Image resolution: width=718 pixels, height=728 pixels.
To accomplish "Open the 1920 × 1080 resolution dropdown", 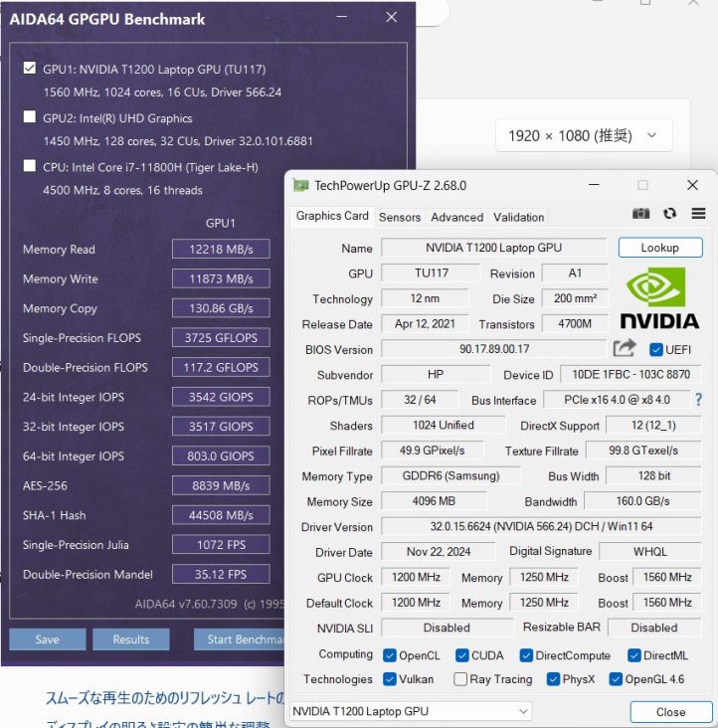I will coord(584,135).
